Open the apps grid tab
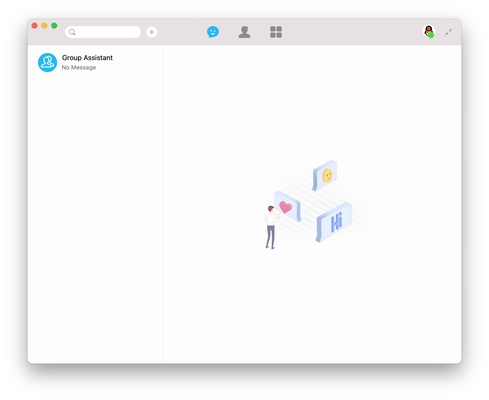Screen dimensions: 489x400 coord(276,32)
